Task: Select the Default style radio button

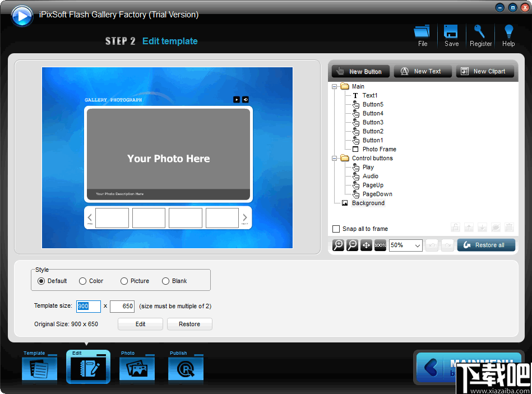Action: (41, 281)
